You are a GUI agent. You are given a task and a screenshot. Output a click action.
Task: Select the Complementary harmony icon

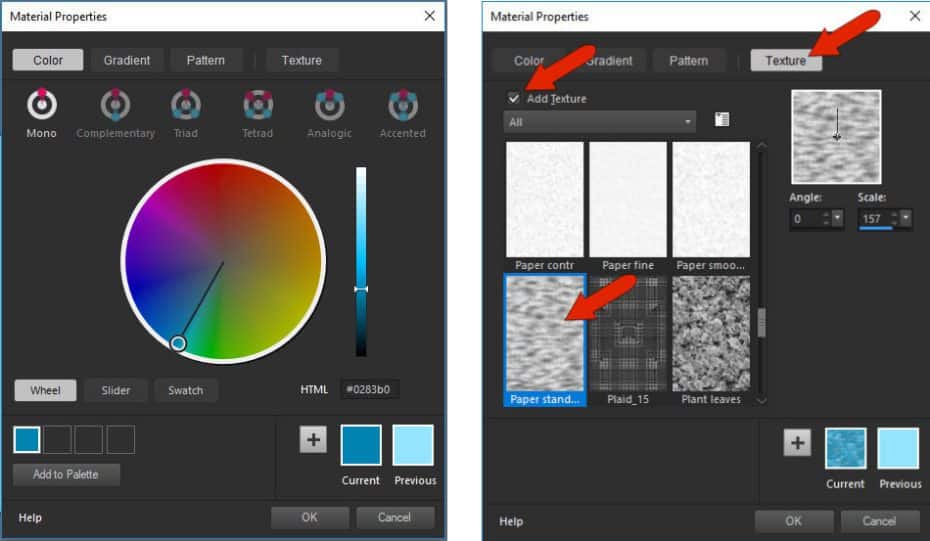click(115, 104)
